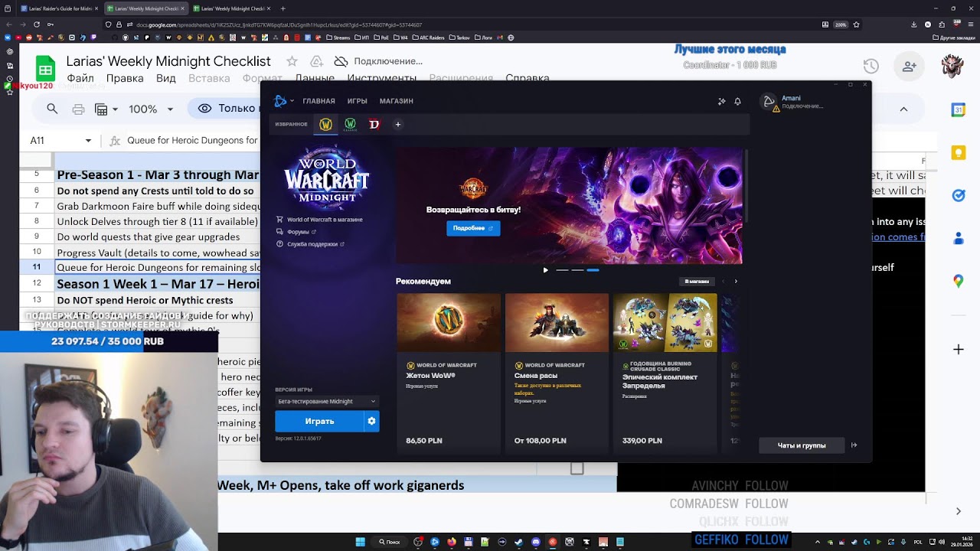Screen dimensions: 980x551
Task: Open Служба поддержки link
Action: [311, 244]
